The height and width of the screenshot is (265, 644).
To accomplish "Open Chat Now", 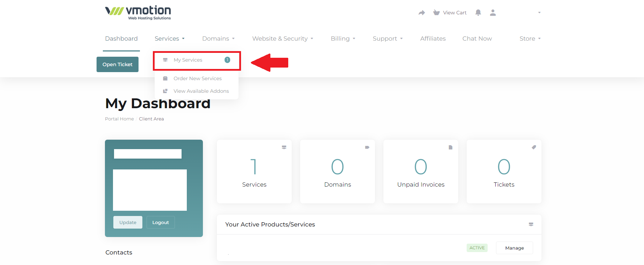I will click(477, 39).
